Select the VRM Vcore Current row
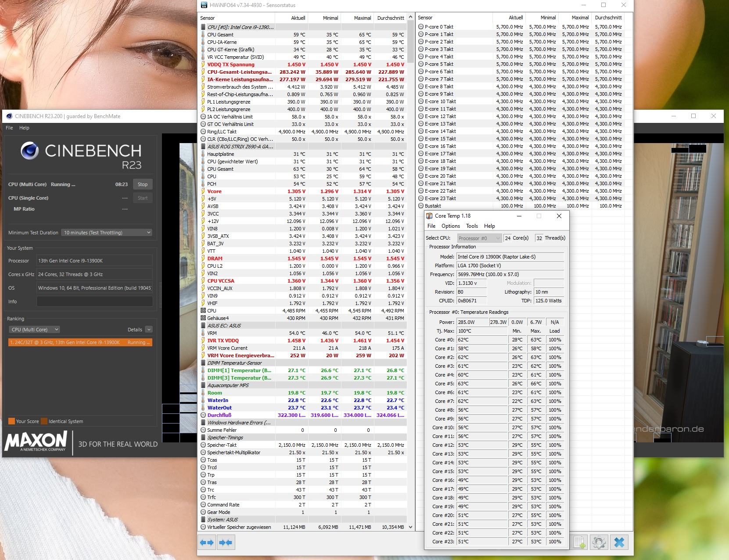Screen dimensions: 729x560 tap(303, 348)
